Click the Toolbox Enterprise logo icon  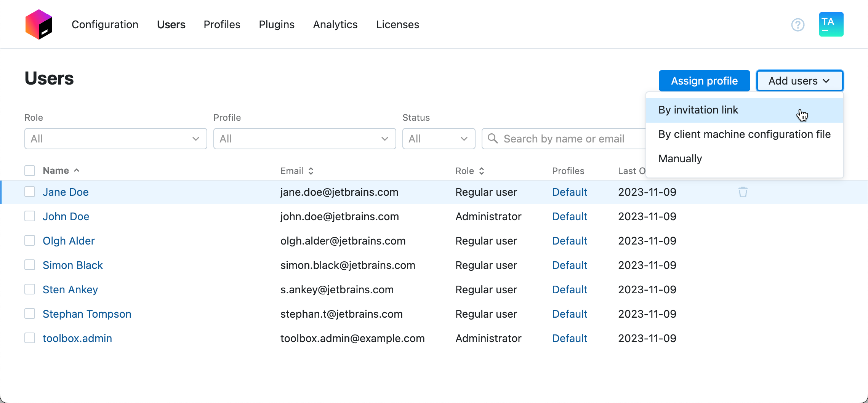(x=38, y=24)
